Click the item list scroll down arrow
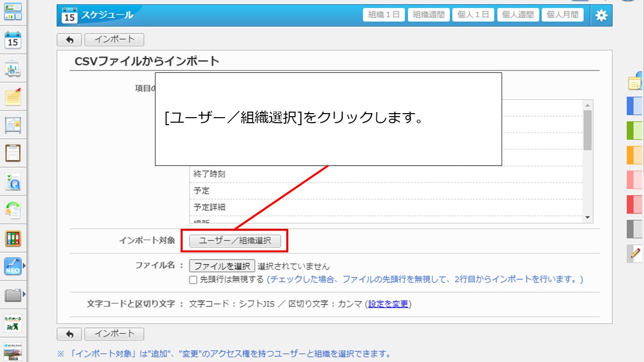644x362 pixels. click(x=587, y=218)
